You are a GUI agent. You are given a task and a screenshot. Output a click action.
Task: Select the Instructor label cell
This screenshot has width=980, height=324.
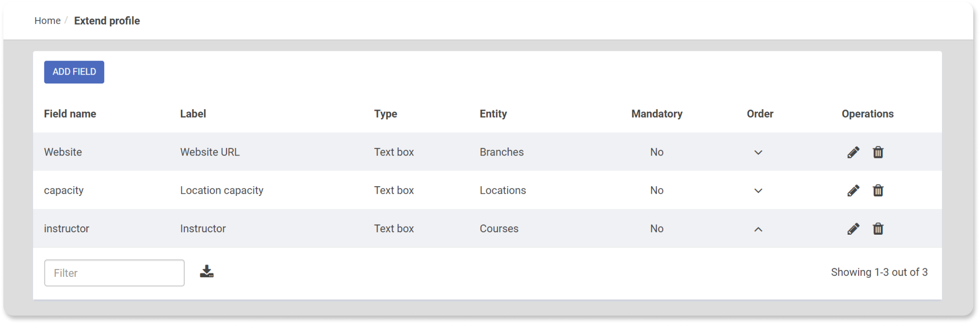tap(203, 229)
